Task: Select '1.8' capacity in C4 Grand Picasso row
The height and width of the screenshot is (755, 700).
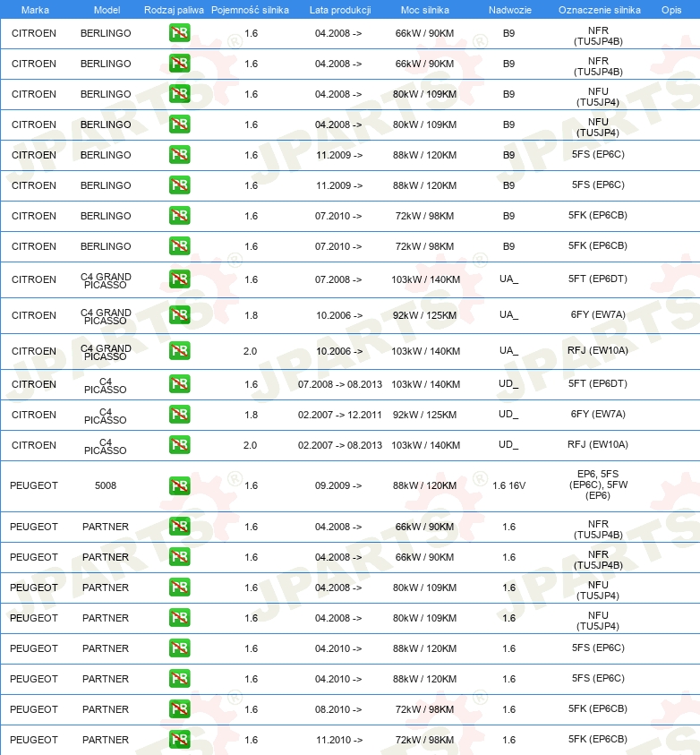Action: click(251, 315)
